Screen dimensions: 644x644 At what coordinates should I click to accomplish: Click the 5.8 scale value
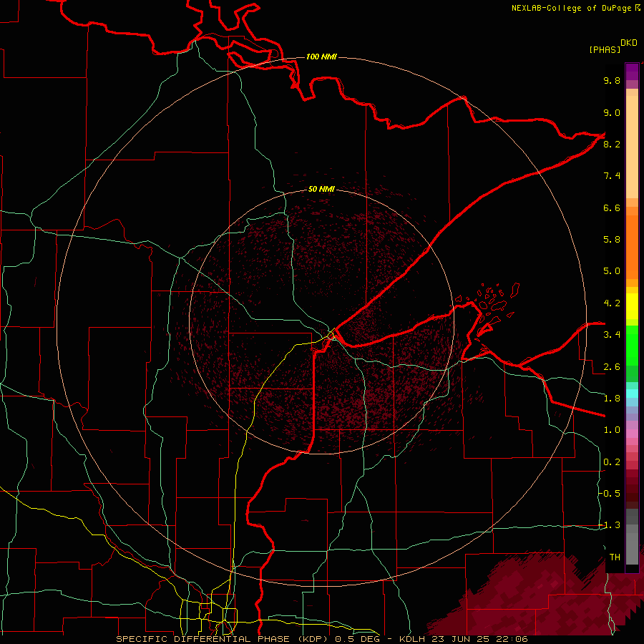[612, 240]
